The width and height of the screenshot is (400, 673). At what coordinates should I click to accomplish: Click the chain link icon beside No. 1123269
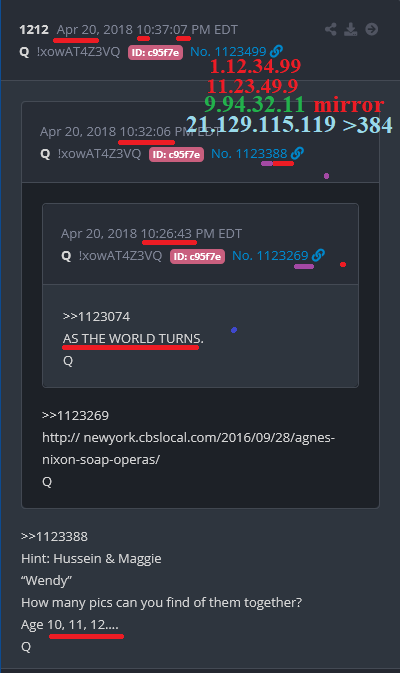click(318, 255)
